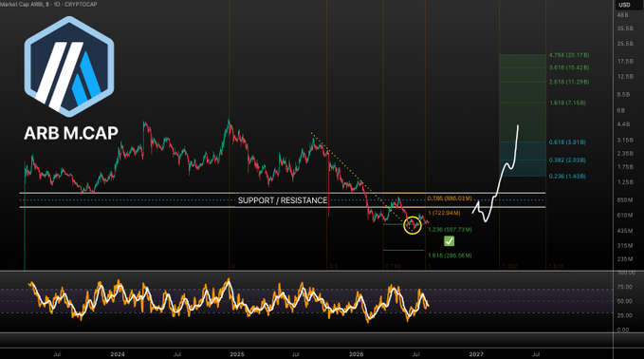
Task: Select the 4.764 (20.17B) Fibonacci label
Action: pos(569,55)
